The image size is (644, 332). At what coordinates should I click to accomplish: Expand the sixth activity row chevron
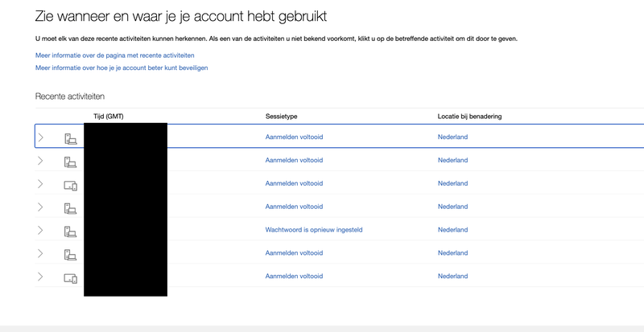[x=40, y=253]
